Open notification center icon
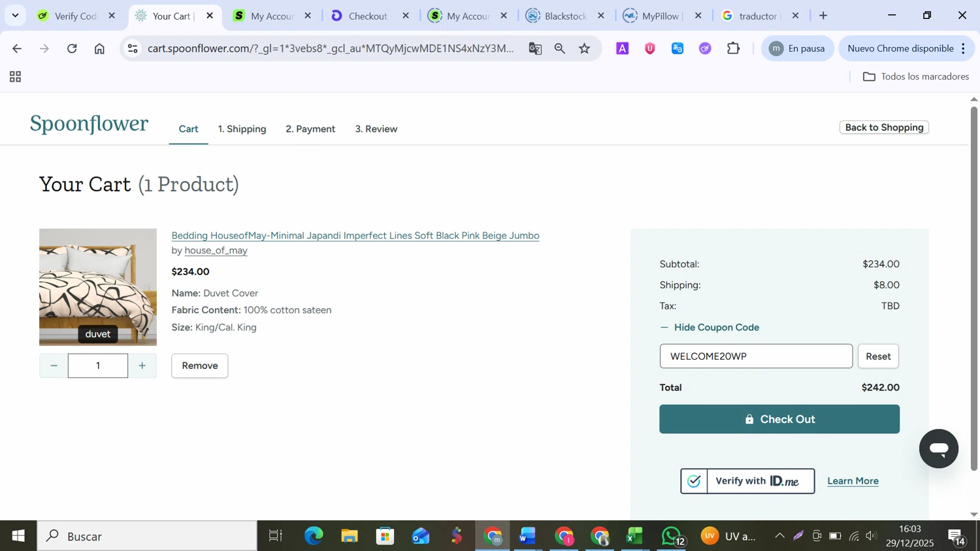The image size is (980, 551). click(957, 536)
